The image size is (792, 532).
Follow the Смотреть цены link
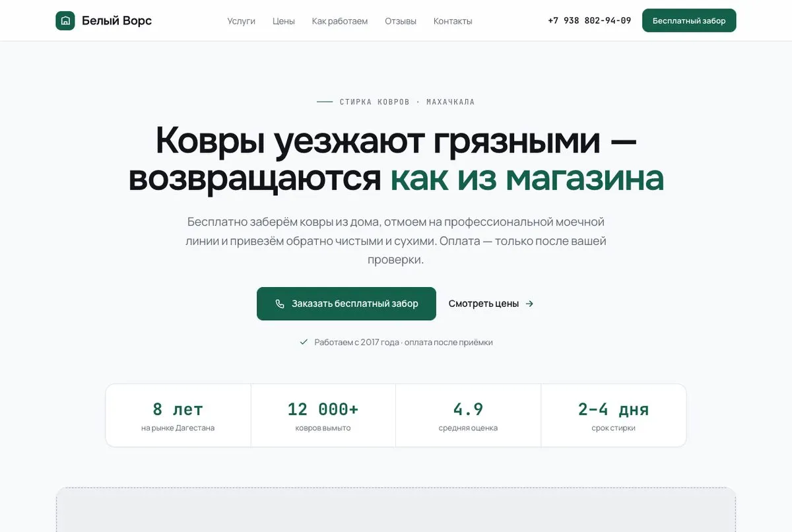(x=491, y=304)
